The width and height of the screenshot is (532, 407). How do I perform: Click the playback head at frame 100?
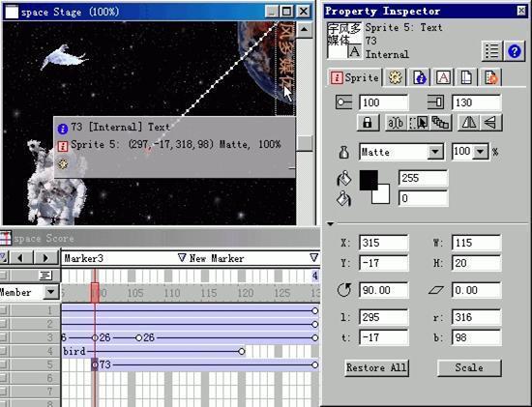click(95, 292)
